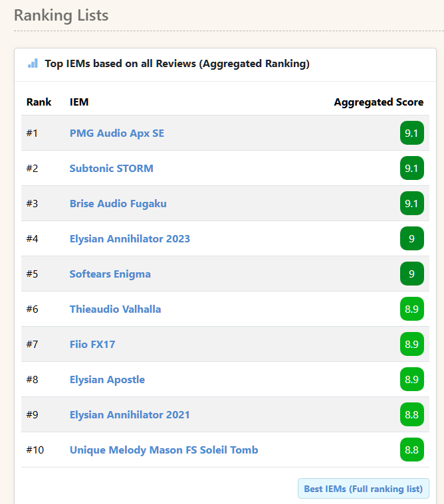Screen dimensions: 444x504
Task: Click the 8.8 score badge for Elysian Annihilator 2021
Action: [x=412, y=414]
